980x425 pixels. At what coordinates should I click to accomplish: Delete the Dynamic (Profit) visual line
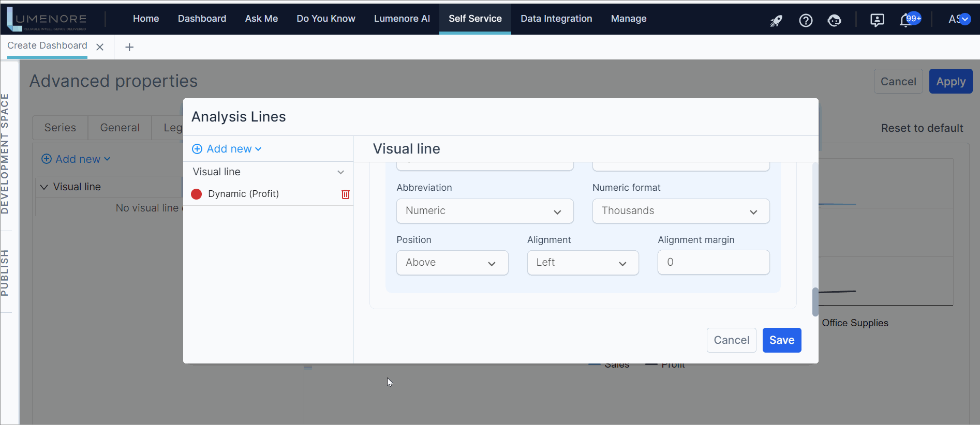coord(346,194)
